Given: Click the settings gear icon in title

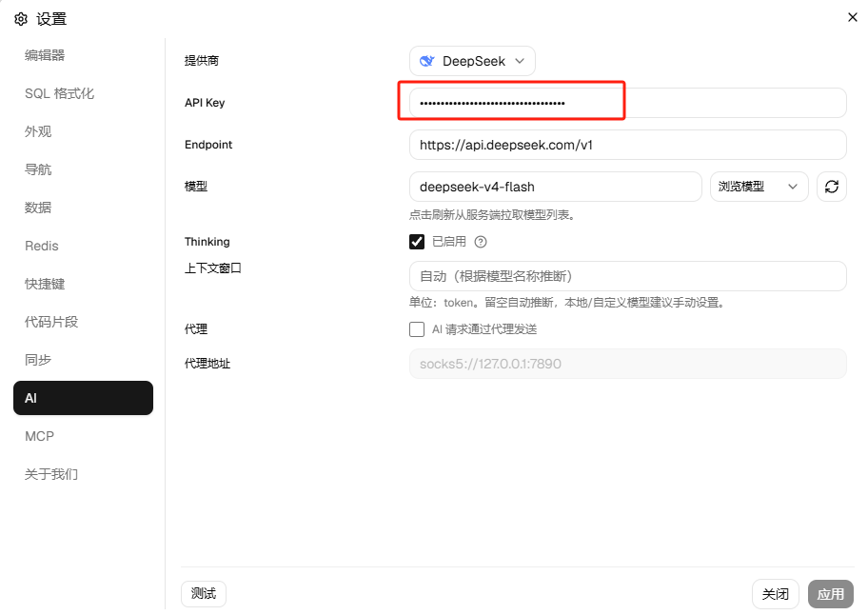Looking at the screenshot, I should click(x=21, y=19).
